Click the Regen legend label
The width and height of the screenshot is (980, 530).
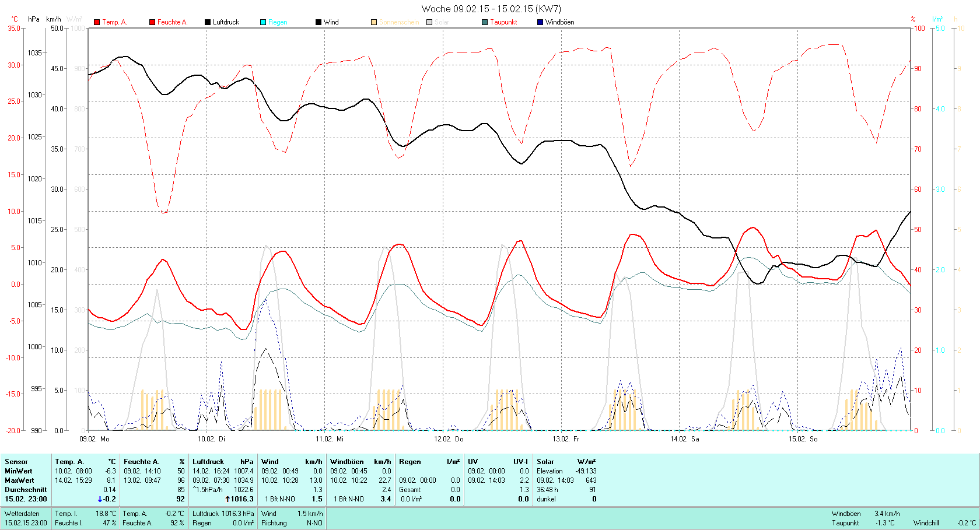(x=278, y=22)
